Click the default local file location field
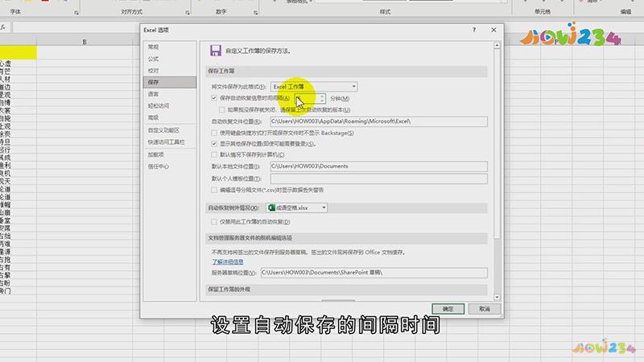644x362 pixels. (378, 167)
